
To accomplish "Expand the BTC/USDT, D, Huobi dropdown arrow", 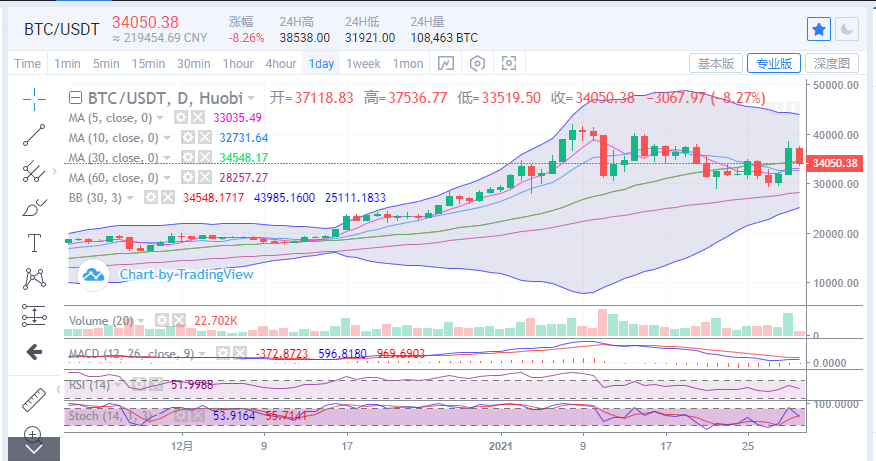I will point(251,98).
